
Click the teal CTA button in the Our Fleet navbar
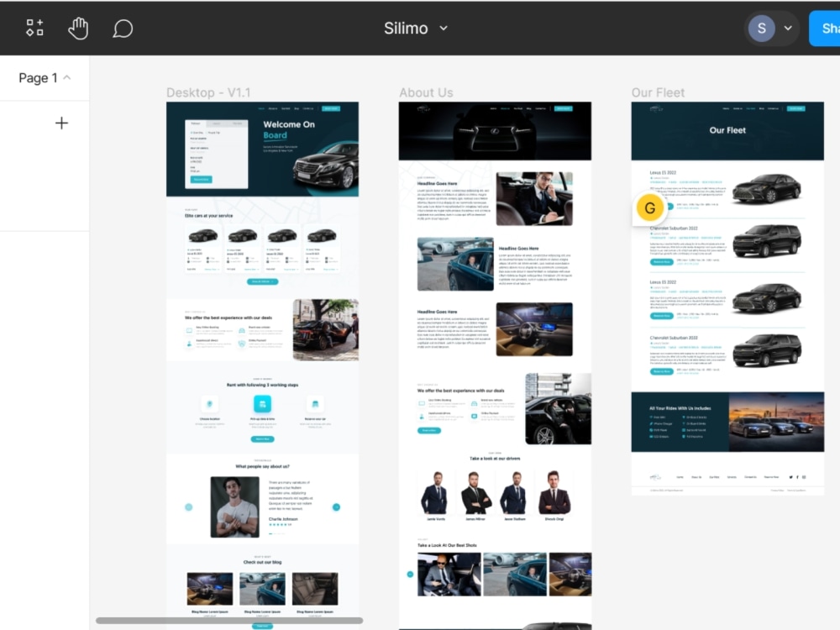tap(798, 109)
